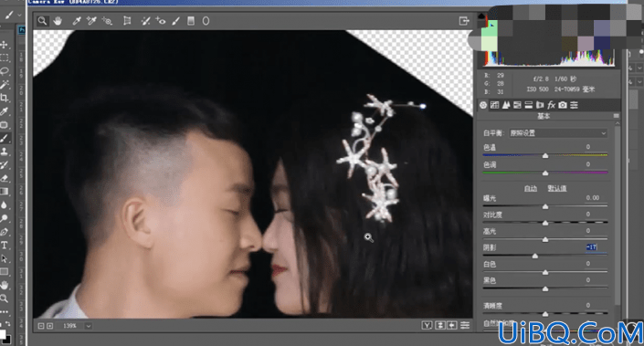
Task: Open the Camera Calibration panel tab
Action: (563, 105)
